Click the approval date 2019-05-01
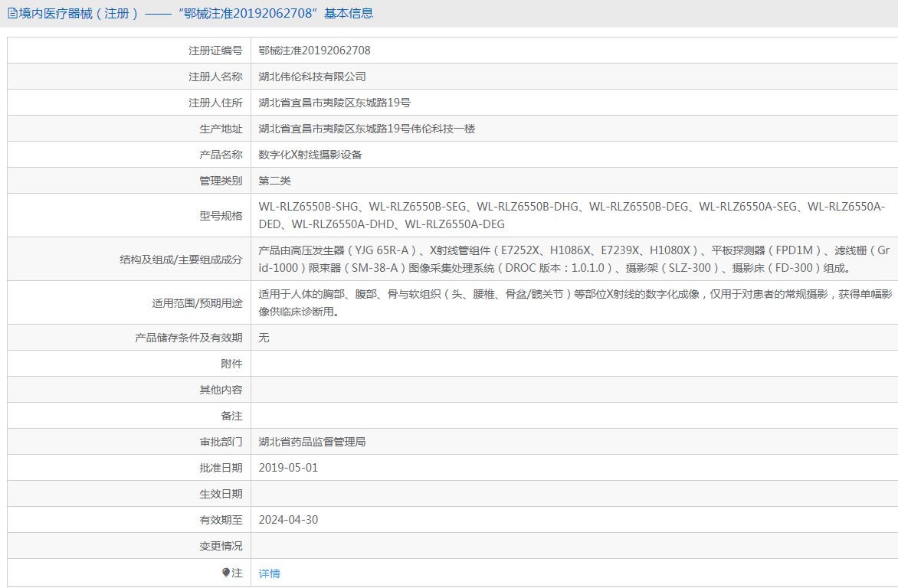 (288, 468)
